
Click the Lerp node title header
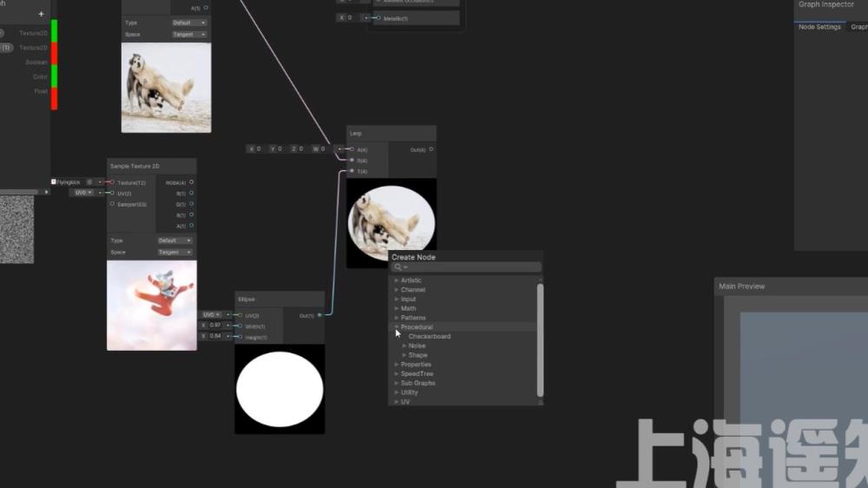click(391, 134)
